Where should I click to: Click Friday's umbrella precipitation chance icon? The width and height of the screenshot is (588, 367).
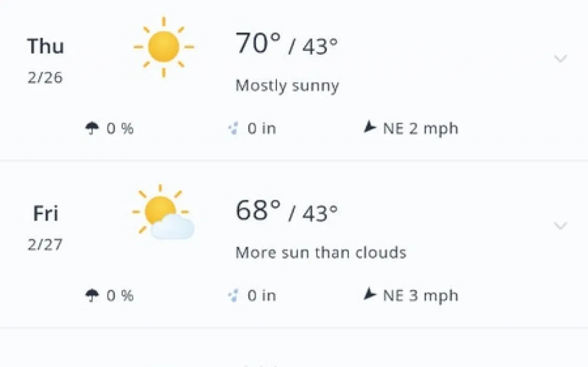pyautogui.click(x=92, y=295)
